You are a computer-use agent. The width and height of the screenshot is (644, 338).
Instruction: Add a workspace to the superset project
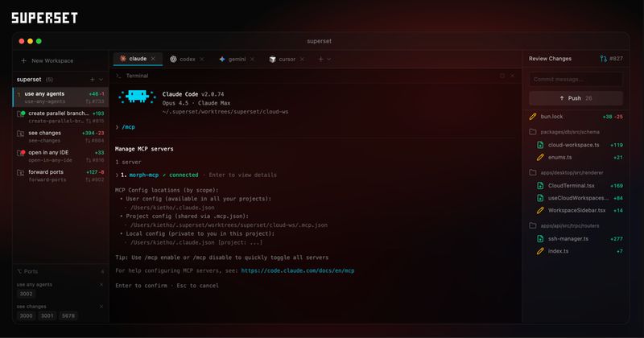tap(92, 79)
